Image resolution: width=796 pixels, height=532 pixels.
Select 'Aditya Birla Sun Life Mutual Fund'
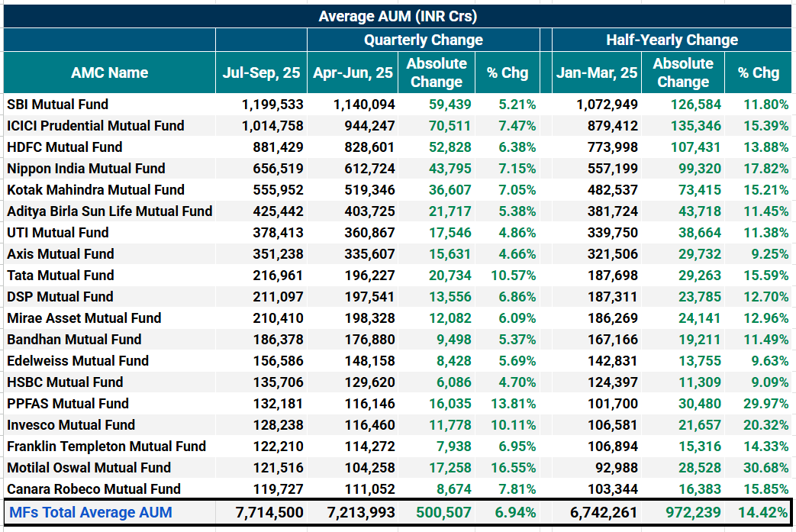(x=110, y=211)
